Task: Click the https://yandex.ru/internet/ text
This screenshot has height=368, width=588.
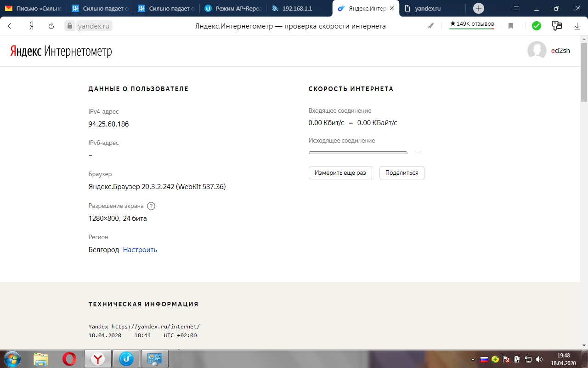Action: point(156,327)
